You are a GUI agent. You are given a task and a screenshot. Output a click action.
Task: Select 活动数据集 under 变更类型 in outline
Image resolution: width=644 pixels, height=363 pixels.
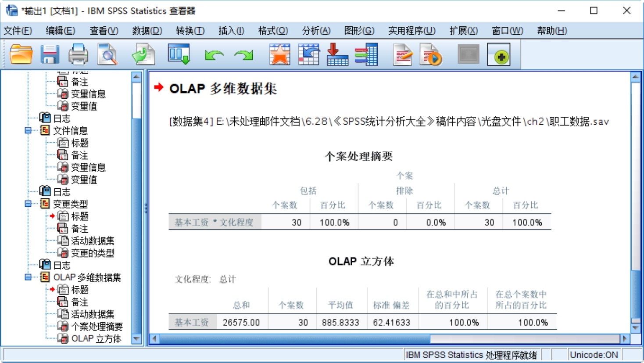(x=93, y=241)
